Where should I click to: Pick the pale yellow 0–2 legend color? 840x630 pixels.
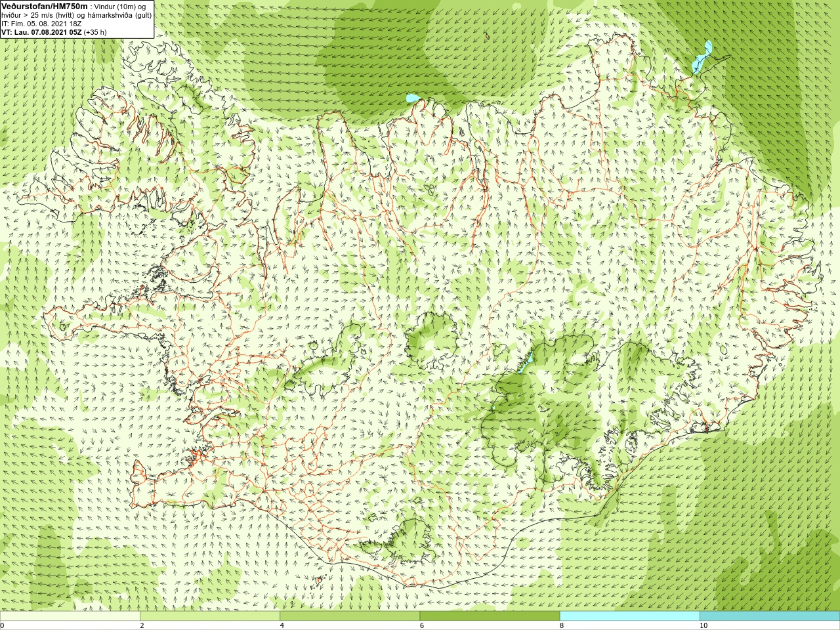[70, 616]
